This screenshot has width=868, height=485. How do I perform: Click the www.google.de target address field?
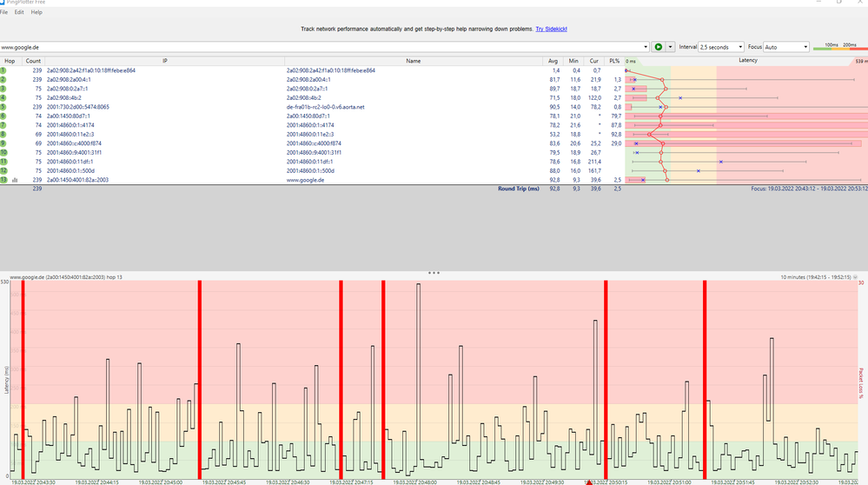click(321, 47)
